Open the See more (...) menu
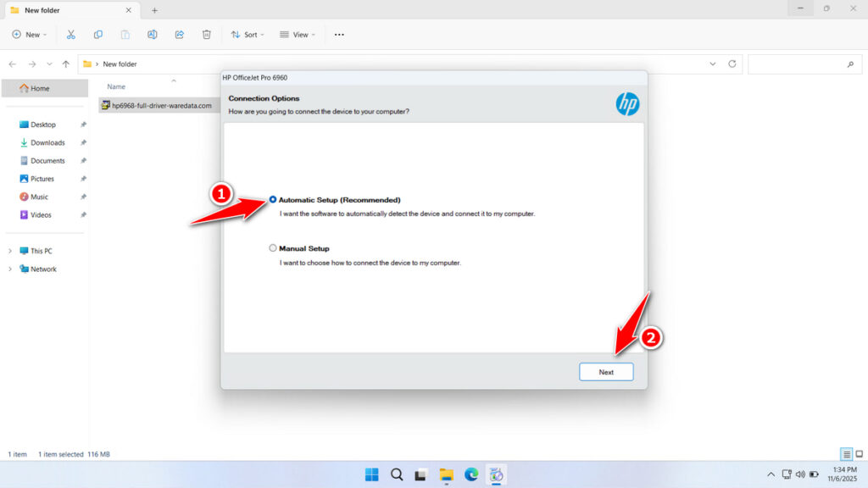868x488 pixels. (x=338, y=34)
